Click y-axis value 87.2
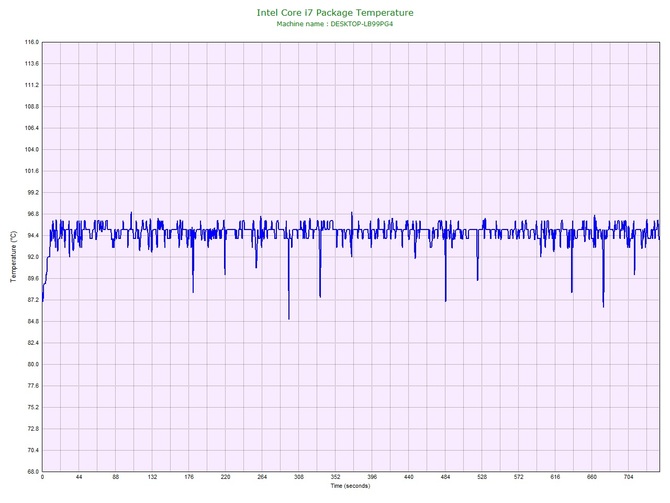 point(33,300)
